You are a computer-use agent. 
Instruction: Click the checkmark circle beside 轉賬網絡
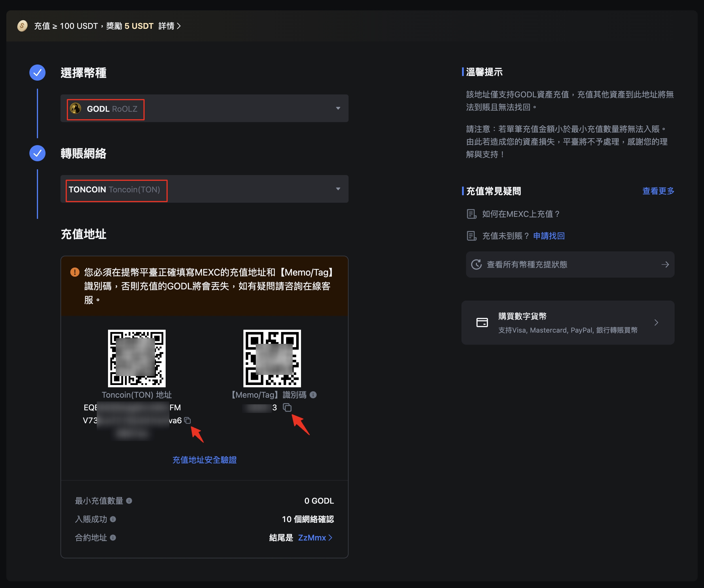click(37, 153)
